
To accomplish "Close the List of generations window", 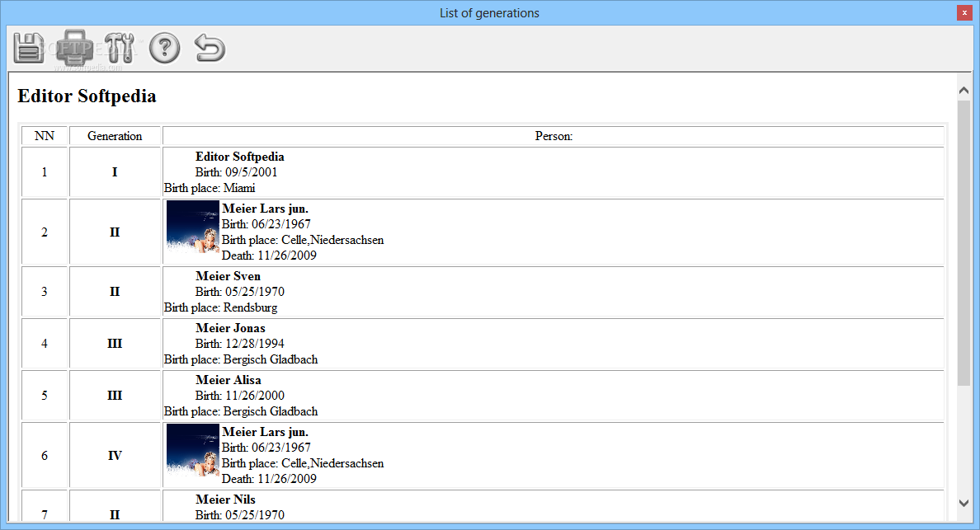I will pos(964,12).
